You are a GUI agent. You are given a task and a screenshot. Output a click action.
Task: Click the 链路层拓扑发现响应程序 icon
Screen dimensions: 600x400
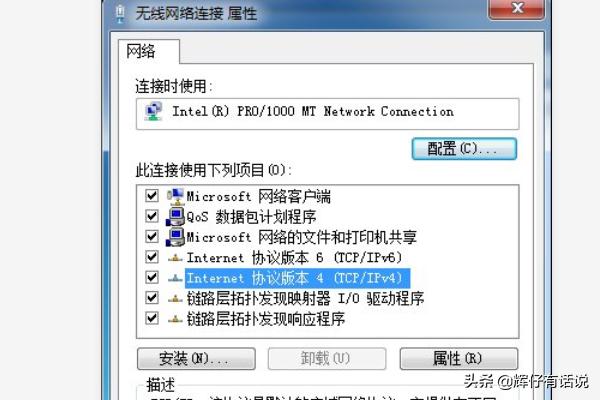tap(175, 319)
